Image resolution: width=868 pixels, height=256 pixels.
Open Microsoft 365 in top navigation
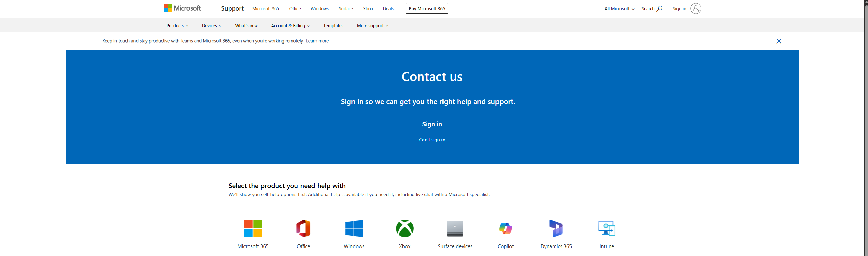coord(266,8)
